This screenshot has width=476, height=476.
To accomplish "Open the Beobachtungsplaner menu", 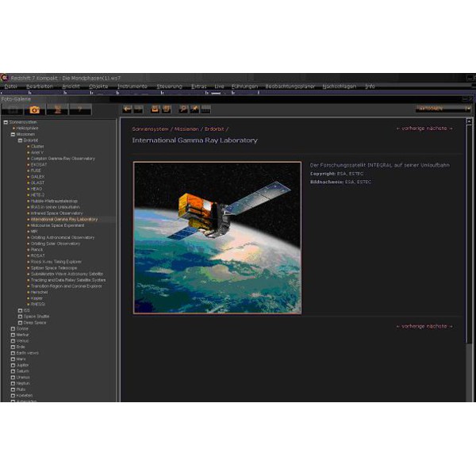I will (x=290, y=86).
